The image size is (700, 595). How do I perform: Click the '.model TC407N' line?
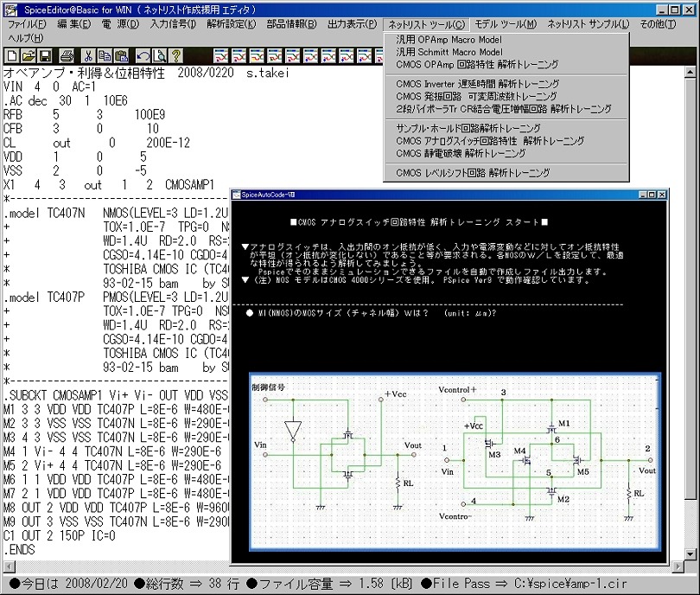[116, 213]
